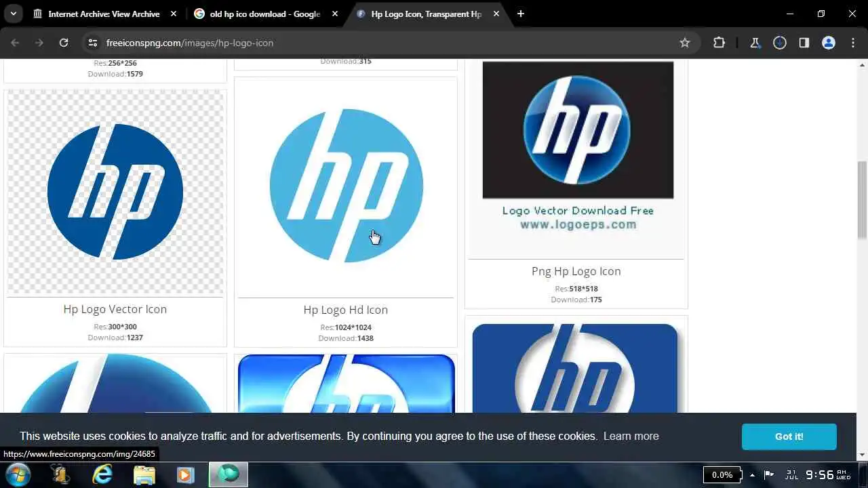Open glossy blue square HP logo thumbnail
Screen dimensions: 868x488
click(x=346, y=383)
